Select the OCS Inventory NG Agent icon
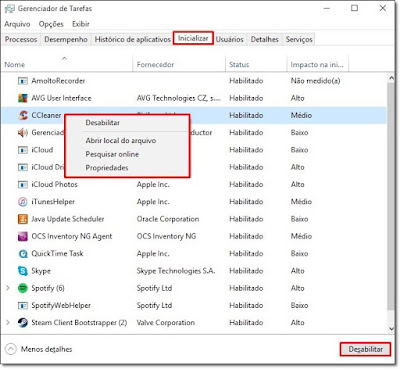The height and width of the screenshot is (369, 400). 23,236
